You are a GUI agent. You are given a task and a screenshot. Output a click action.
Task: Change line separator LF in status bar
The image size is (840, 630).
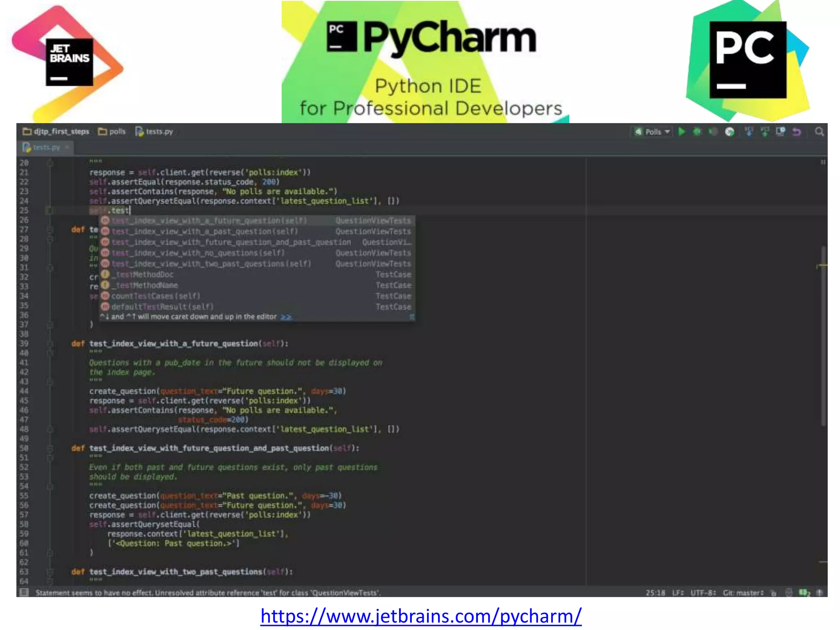[678, 593]
